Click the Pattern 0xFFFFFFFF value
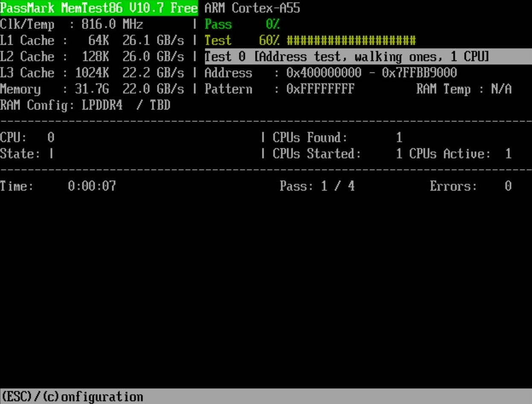The width and height of the screenshot is (532, 404). pyautogui.click(x=320, y=89)
